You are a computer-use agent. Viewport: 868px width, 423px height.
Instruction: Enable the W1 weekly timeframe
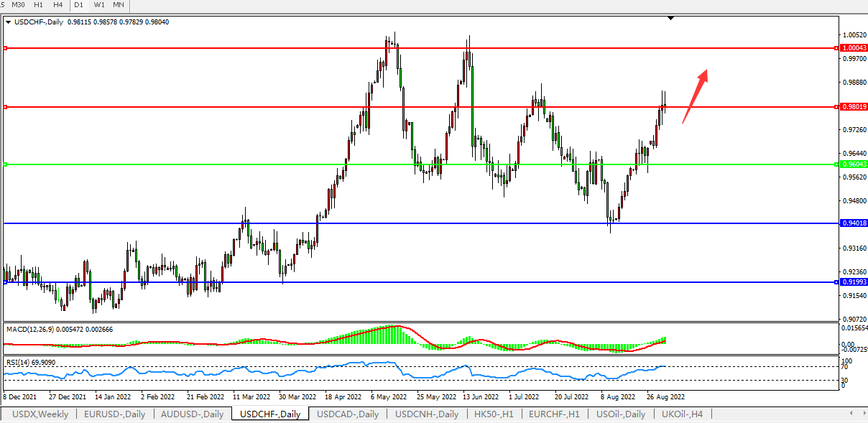[99, 5]
